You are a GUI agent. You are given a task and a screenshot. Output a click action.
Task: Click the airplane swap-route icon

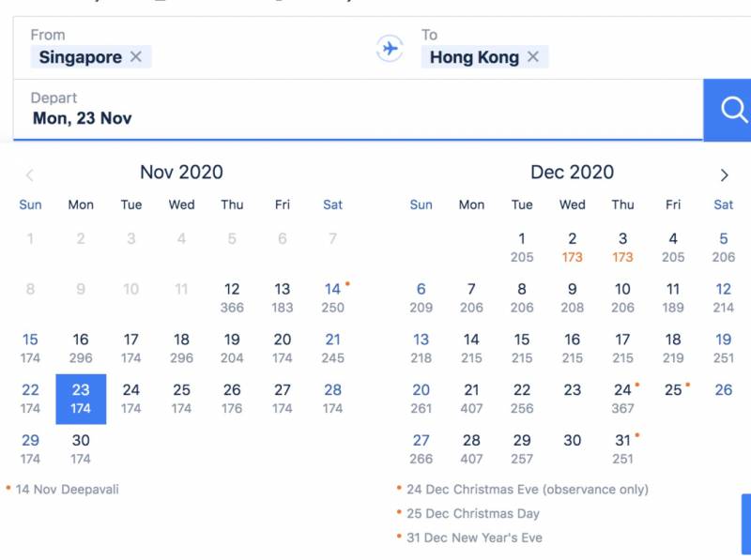[x=390, y=48]
